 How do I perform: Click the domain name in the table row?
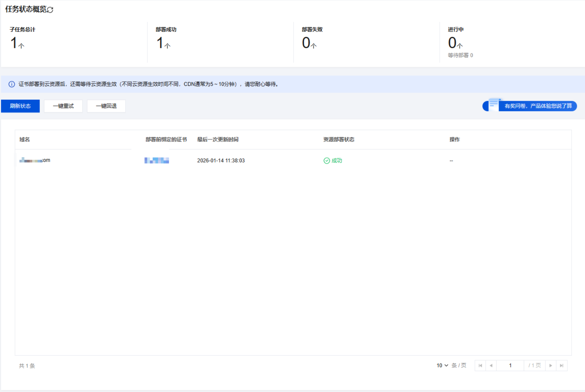pos(35,160)
